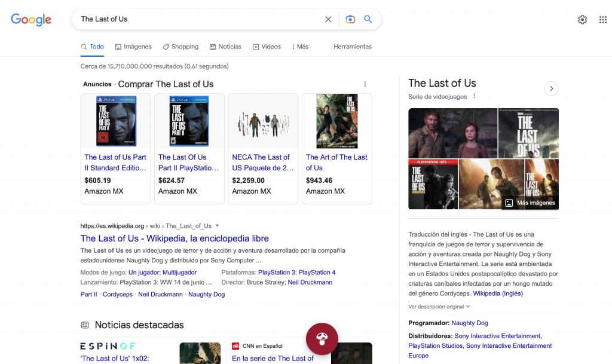Open The Last of Us Part II Standard Edition thumbnail

click(116, 121)
